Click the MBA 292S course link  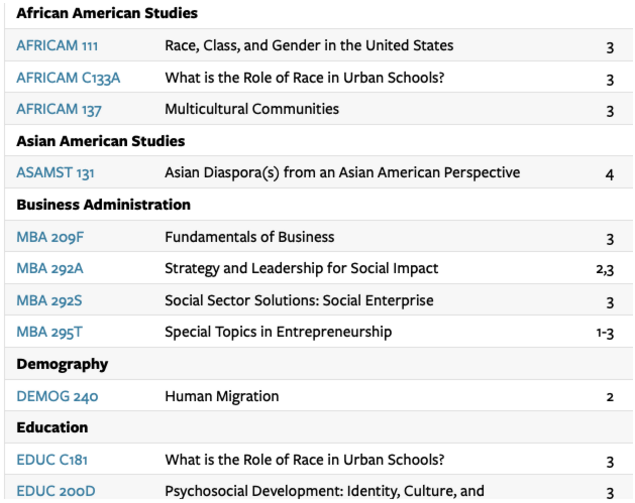coord(50,300)
